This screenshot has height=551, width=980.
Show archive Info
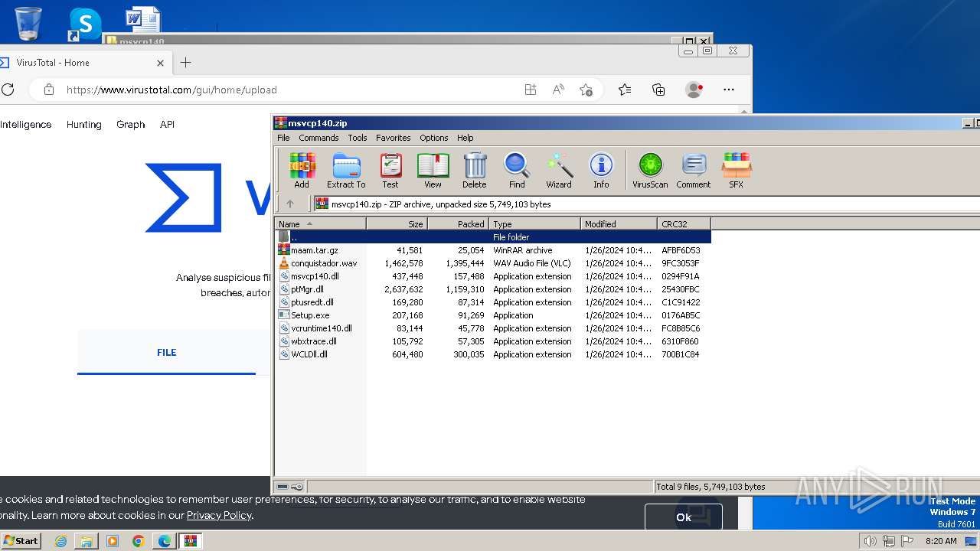(601, 170)
